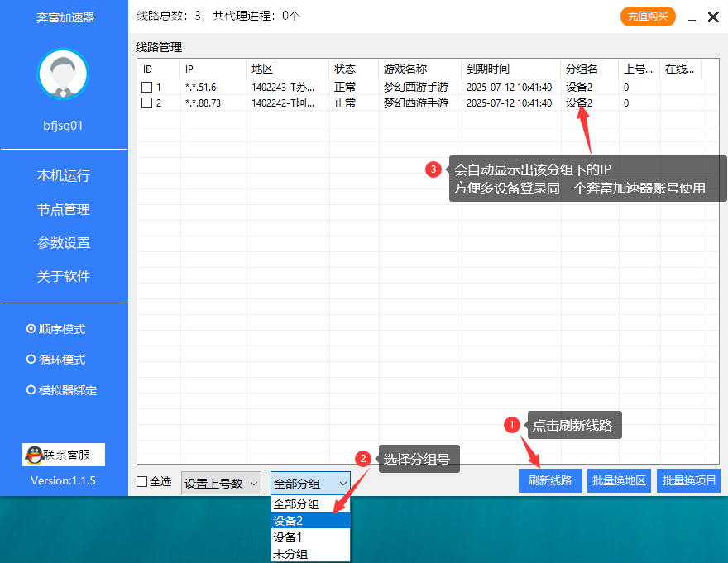Screen dimensions: 728x563
Task: Click the 批量换地区 batch change region button
Action: pyautogui.click(x=619, y=480)
